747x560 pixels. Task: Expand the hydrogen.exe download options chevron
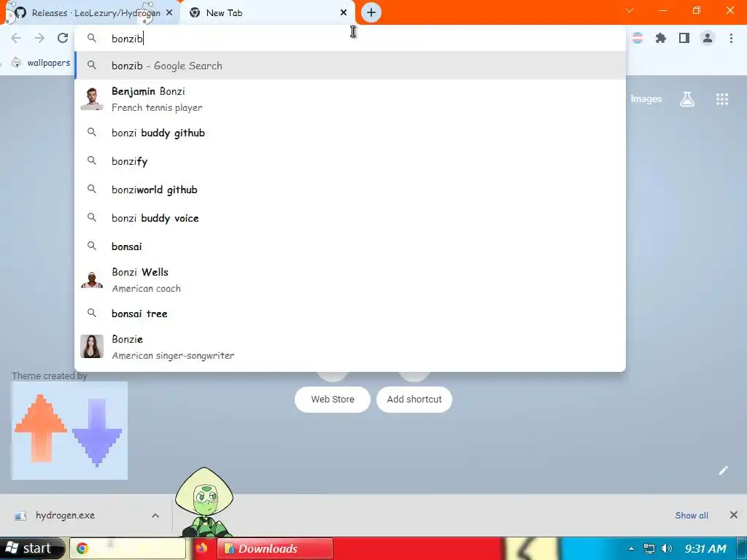pos(155,516)
